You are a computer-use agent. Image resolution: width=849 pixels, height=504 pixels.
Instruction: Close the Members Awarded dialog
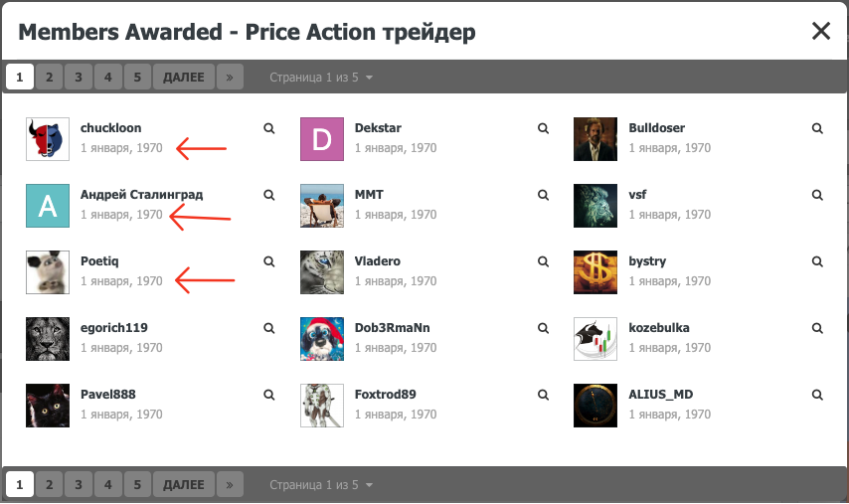(821, 31)
